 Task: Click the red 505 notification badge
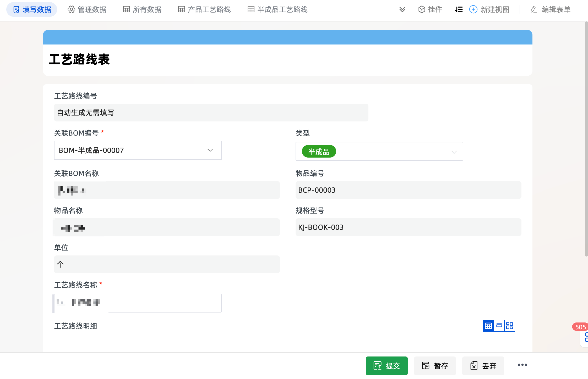tap(580, 327)
